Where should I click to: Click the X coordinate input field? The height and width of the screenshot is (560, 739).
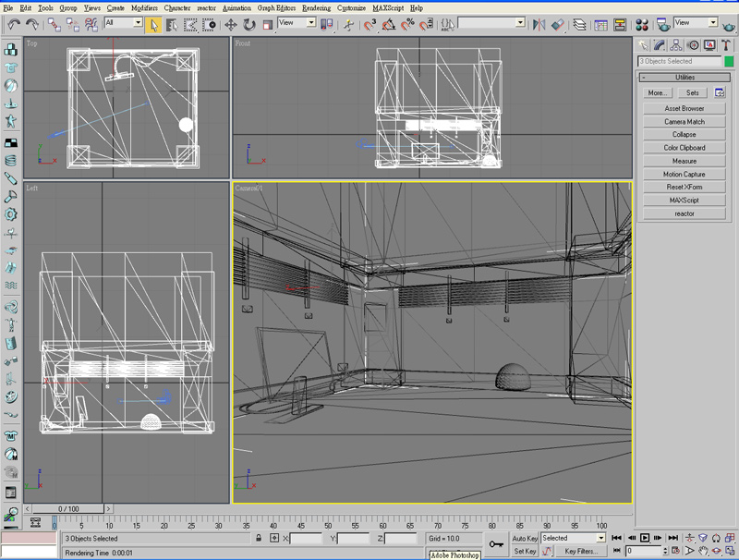(306, 539)
